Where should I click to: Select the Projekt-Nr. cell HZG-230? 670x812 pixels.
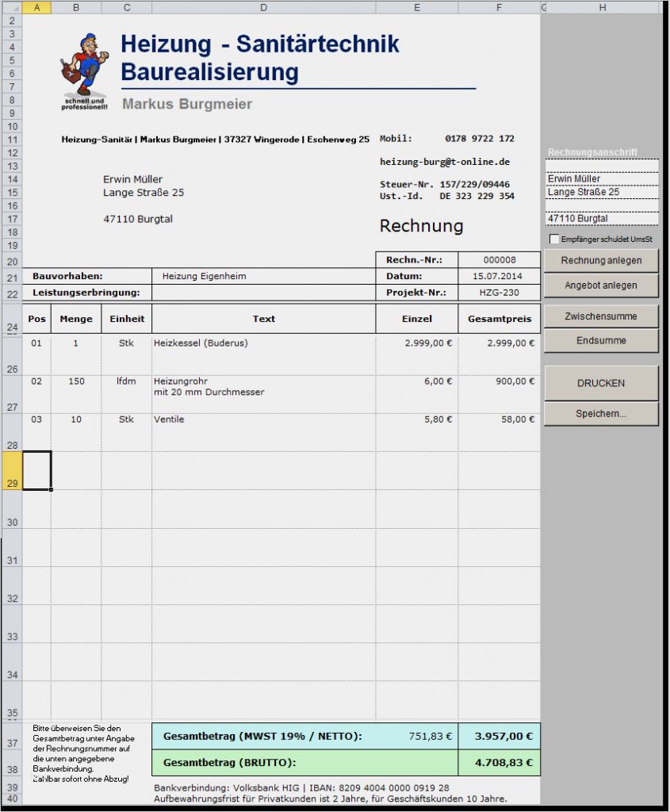[x=499, y=293]
